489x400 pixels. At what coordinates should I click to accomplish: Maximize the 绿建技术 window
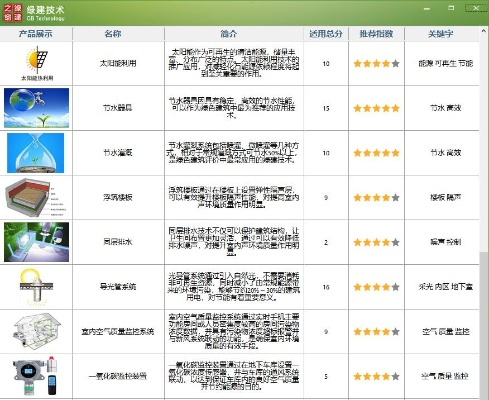pyautogui.click(x=451, y=8)
